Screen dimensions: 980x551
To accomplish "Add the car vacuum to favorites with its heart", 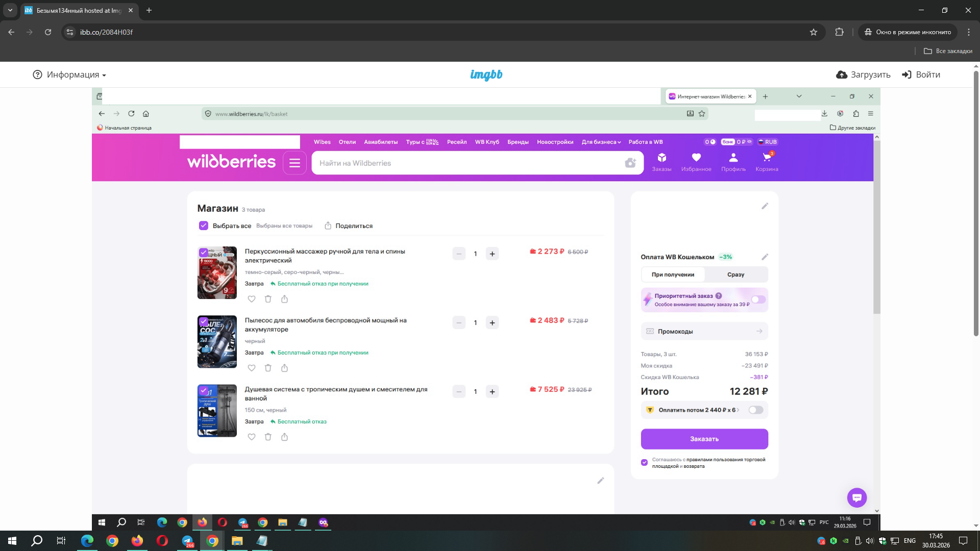I will point(252,368).
